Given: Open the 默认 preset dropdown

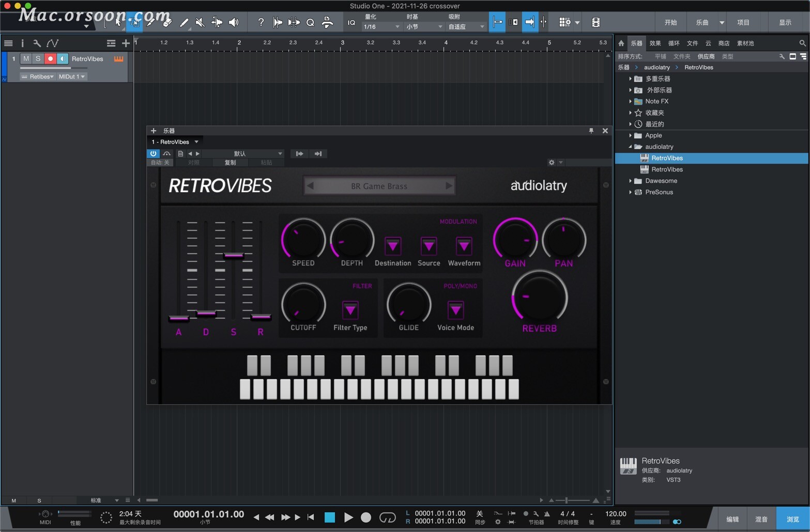Looking at the screenshot, I should (243, 153).
